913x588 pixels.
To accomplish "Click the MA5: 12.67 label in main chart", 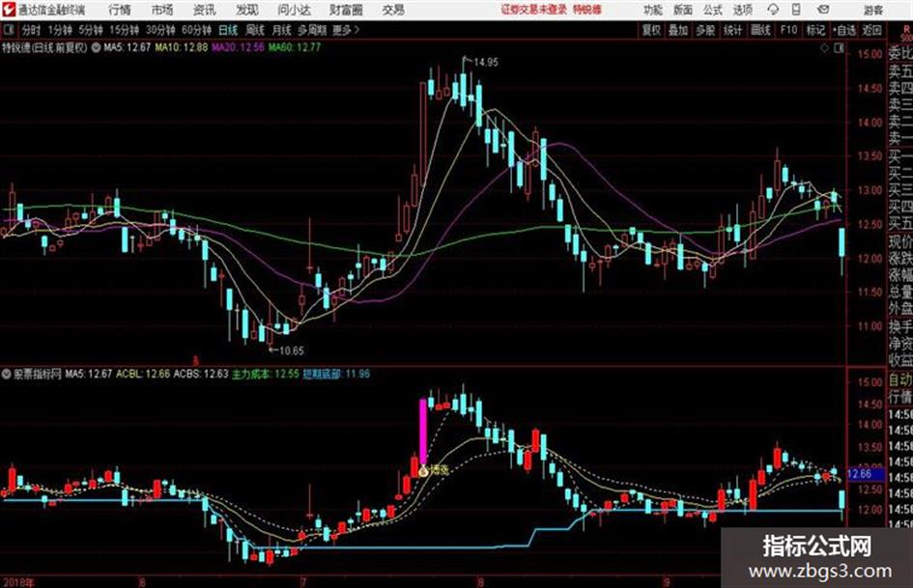I will pos(127,47).
